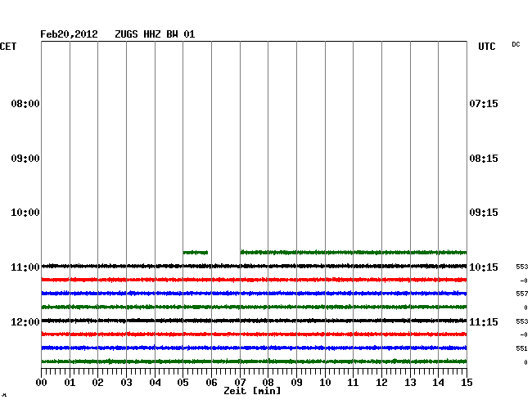Click the '14' minute tick label
This screenshot has width=532, height=404.
click(x=439, y=383)
